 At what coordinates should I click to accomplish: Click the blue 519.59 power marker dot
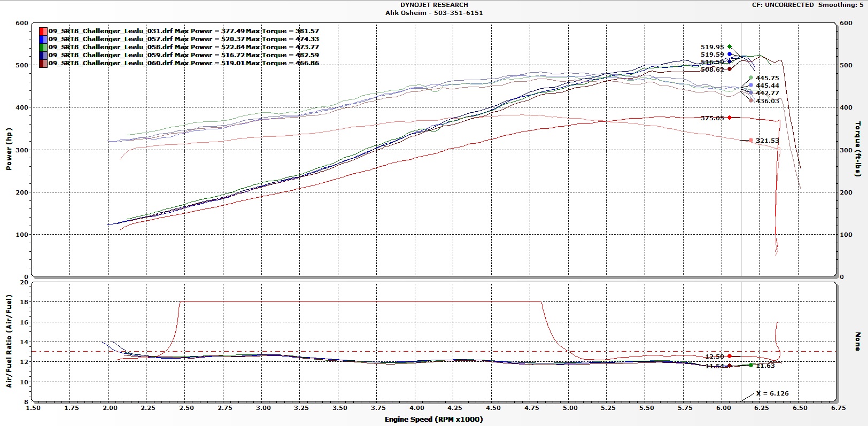730,54
